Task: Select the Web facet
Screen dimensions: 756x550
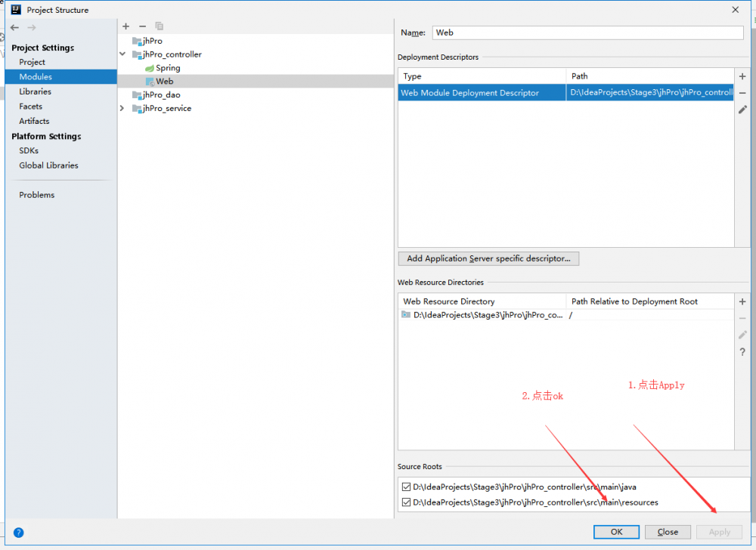Action: click(256, 82)
